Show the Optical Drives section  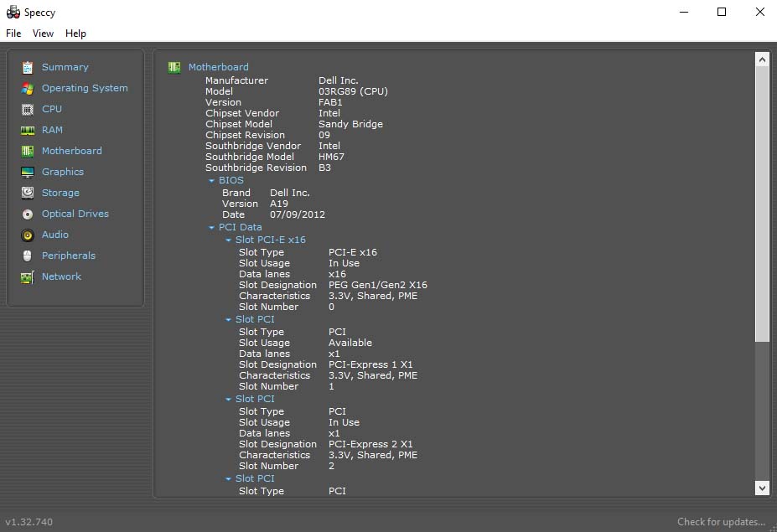(75, 214)
